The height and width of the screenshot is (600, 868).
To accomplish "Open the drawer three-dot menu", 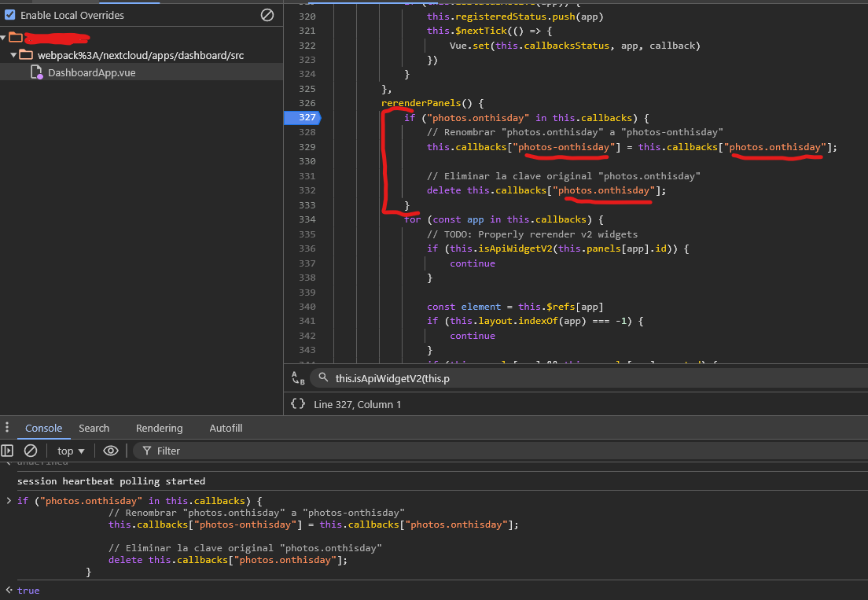I will tap(8, 428).
